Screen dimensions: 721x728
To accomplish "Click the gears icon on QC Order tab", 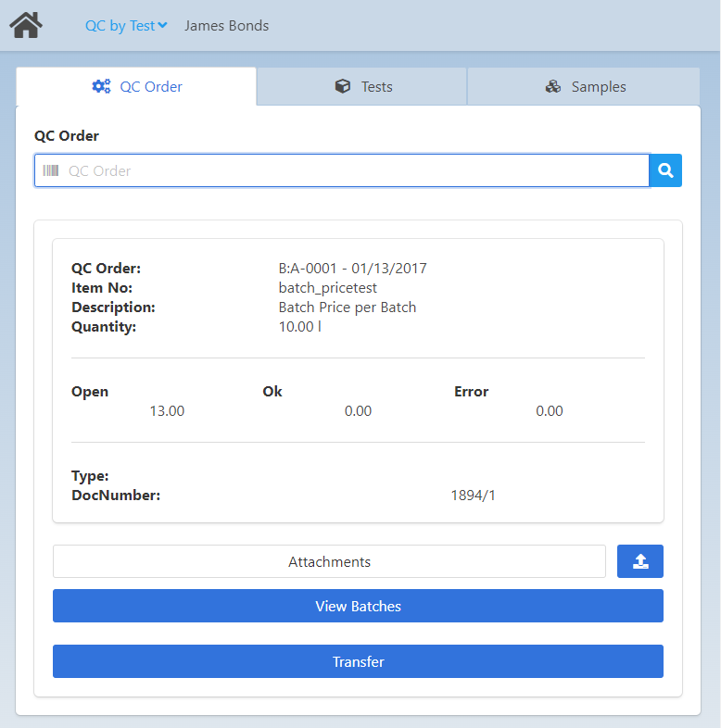I will (x=101, y=86).
